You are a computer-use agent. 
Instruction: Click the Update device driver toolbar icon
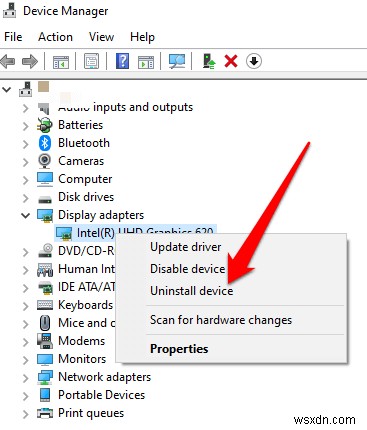(x=209, y=61)
